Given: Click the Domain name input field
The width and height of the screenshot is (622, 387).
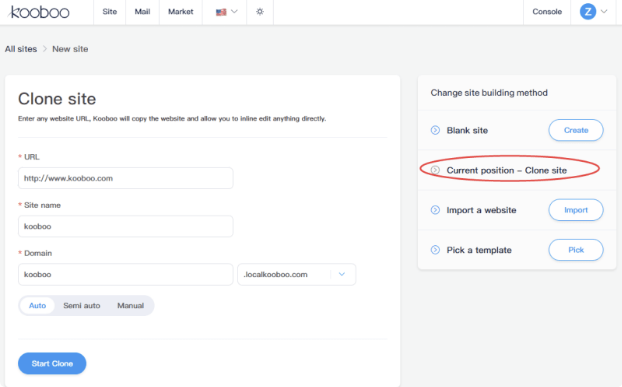Looking at the screenshot, I should [x=125, y=274].
